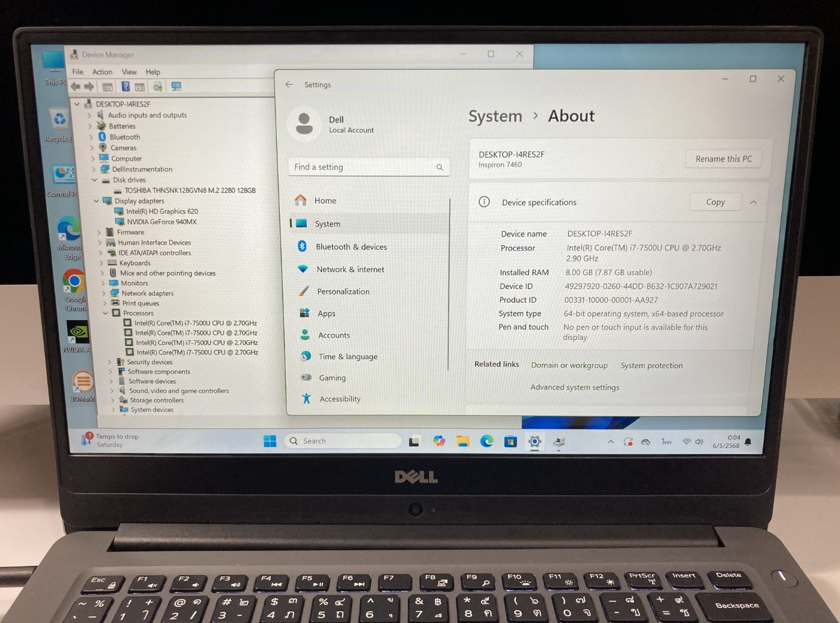Collapse the Display adapters node
This screenshot has width=840, height=623.
pos(96,201)
